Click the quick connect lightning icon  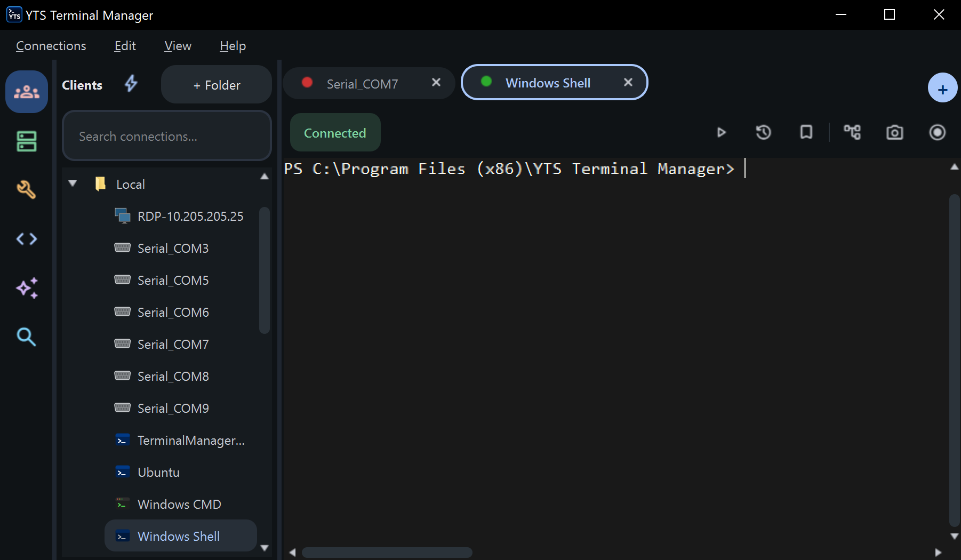coord(131,84)
